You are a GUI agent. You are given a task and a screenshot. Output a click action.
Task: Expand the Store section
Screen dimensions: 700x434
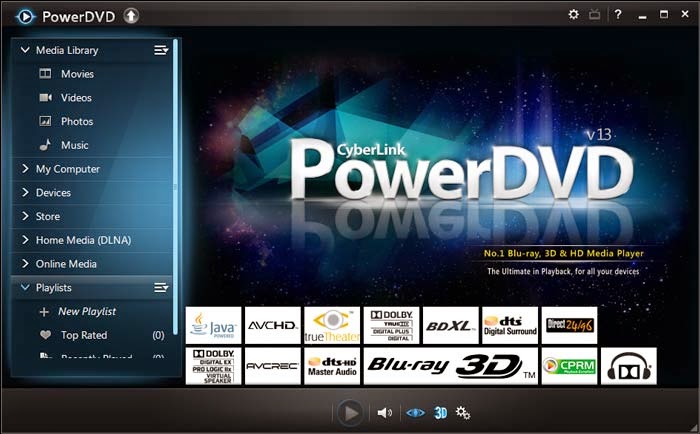point(25,216)
